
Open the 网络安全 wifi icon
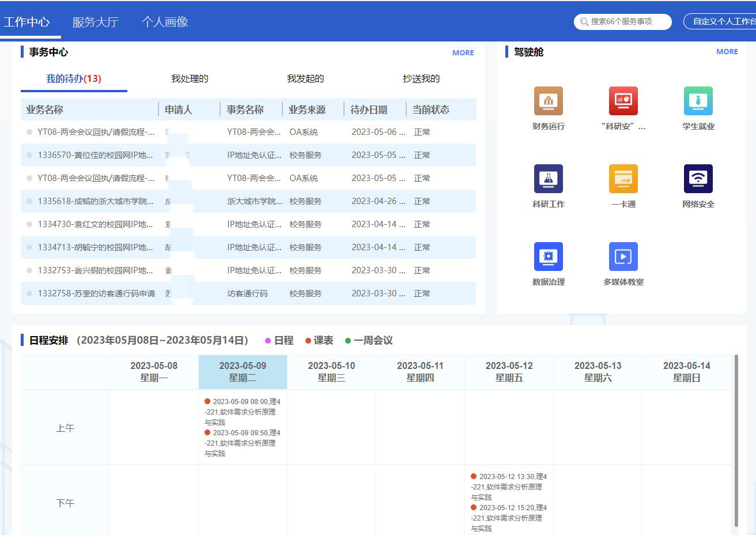tap(698, 179)
